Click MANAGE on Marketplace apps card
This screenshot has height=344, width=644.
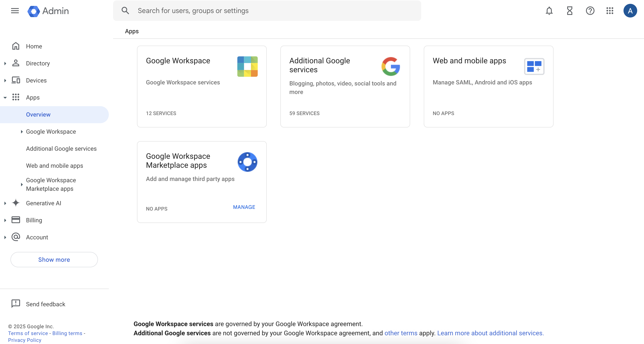[x=244, y=207]
